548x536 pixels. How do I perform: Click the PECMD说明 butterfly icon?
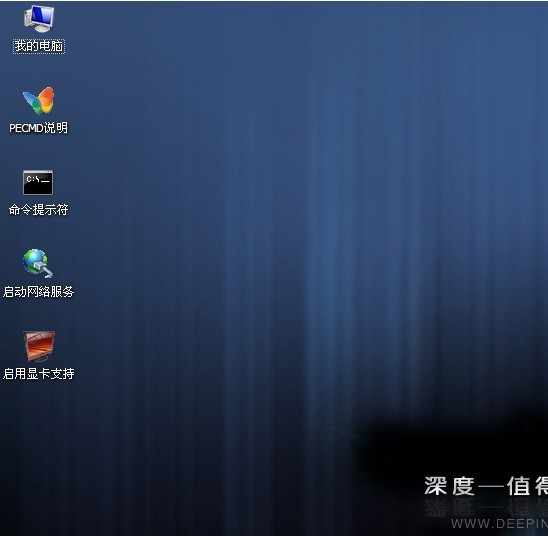pyautogui.click(x=39, y=101)
